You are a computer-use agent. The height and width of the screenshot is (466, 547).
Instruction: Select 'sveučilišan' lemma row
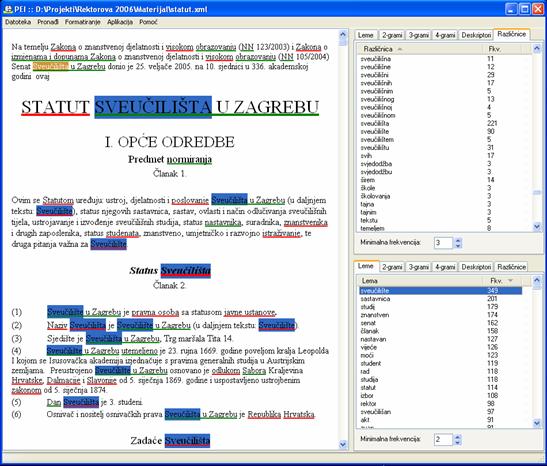point(441,412)
